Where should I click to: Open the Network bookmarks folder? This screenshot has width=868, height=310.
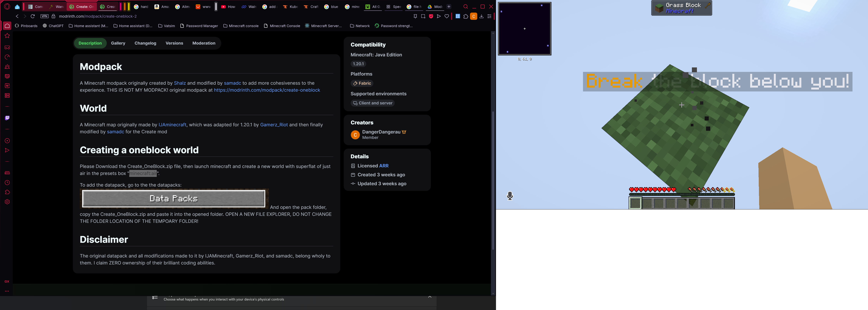pyautogui.click(x=360, y=26)
